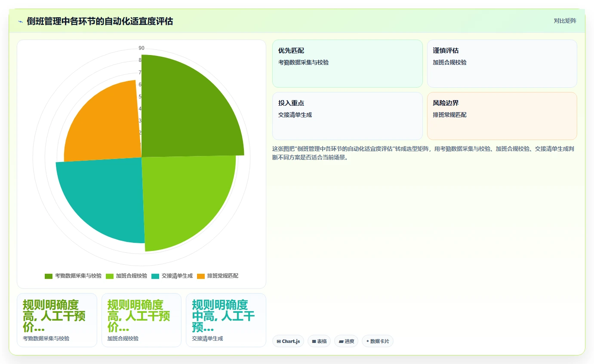Viewport: 594px width, 364px height.
Task: Open the stat card labeled 交接清单生成
Action: [x=226, y=320]
